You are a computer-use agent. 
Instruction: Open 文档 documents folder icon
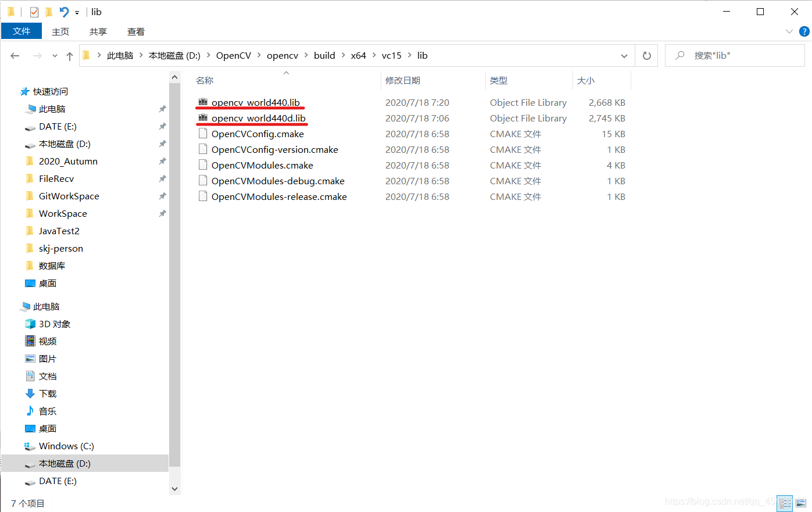30,376
